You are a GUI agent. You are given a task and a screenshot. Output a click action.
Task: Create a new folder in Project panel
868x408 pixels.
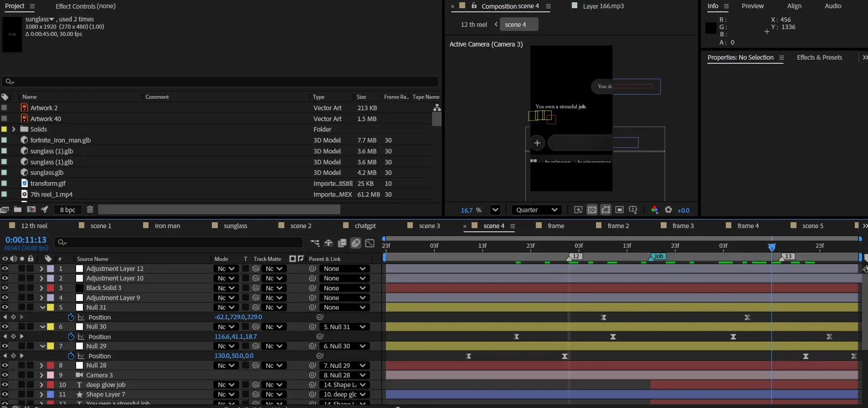[x=18, y=209]
